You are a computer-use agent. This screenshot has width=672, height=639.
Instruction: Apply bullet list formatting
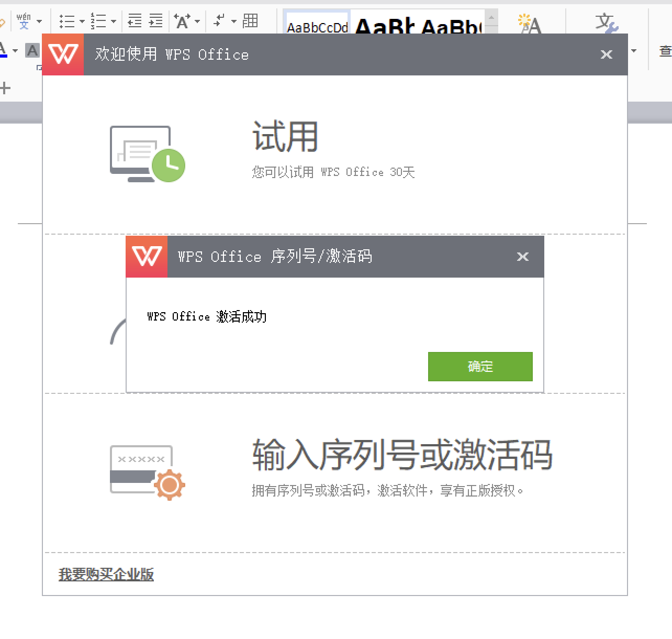[x=66, y=21]
